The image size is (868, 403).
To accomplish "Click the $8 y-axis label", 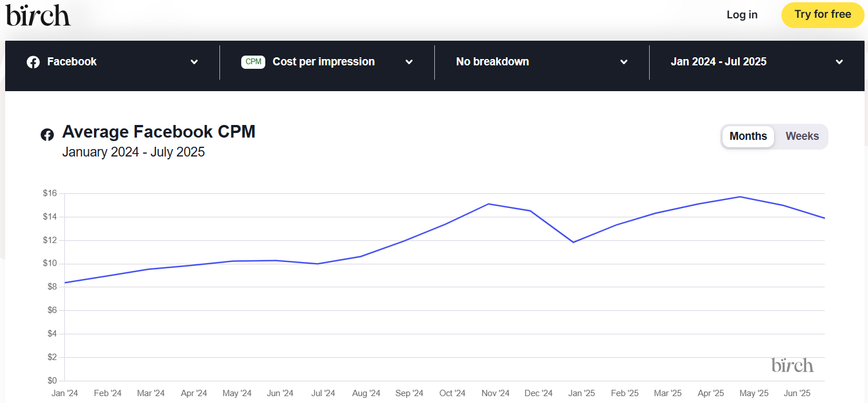I will pos(52,287).
